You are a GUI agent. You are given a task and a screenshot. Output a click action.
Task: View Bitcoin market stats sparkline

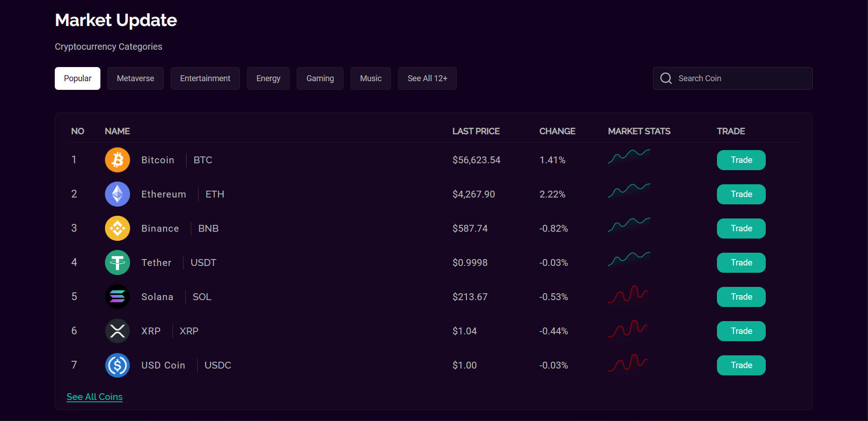(x=629, y=156)
